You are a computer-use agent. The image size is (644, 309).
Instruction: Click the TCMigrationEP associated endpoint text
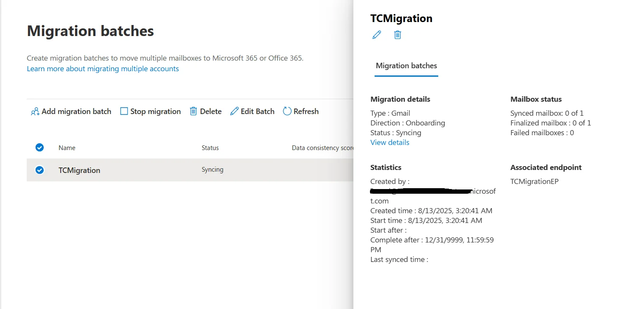point(534,181)
